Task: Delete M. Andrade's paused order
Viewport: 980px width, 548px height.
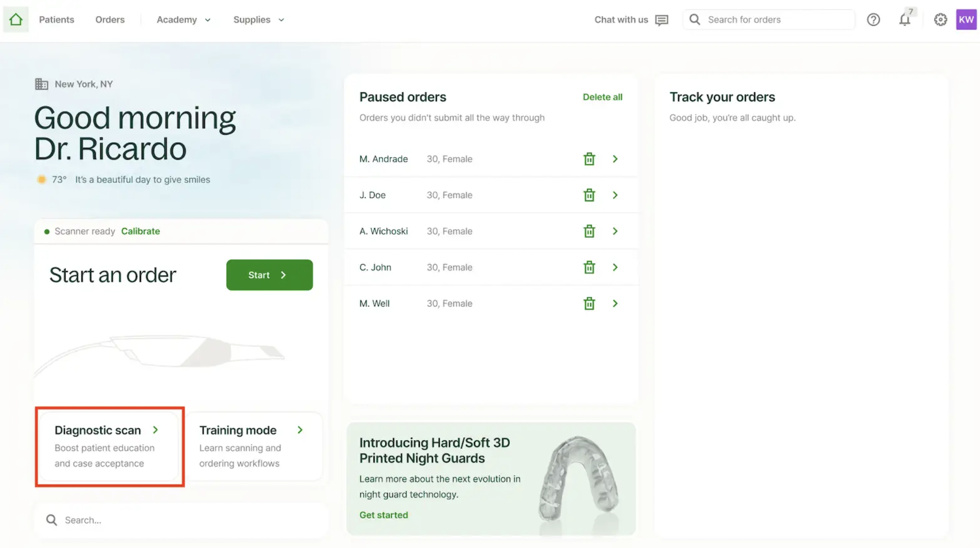Action: pos(589,159)
